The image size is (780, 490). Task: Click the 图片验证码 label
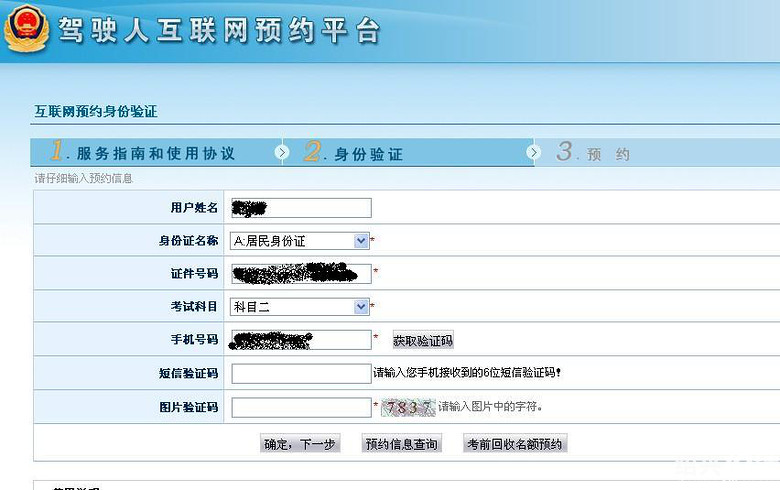(x=188, y=407)
